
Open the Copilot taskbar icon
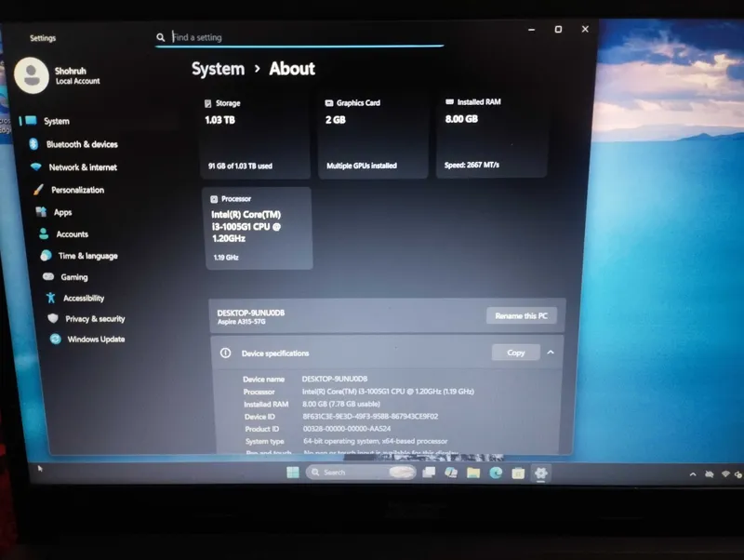click(451, 473)
